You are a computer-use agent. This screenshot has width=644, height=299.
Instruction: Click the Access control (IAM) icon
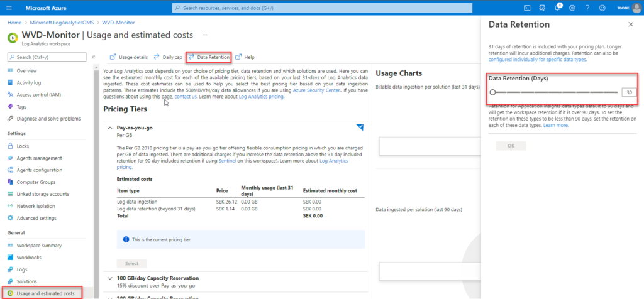point(11,94)
